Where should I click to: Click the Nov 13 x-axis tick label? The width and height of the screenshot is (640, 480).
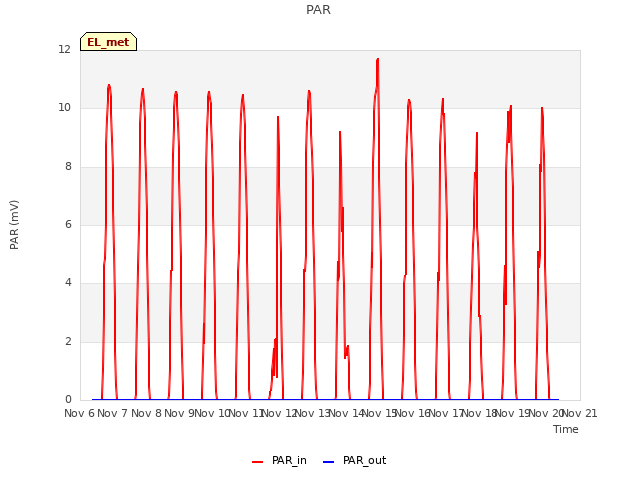(312, 413)
